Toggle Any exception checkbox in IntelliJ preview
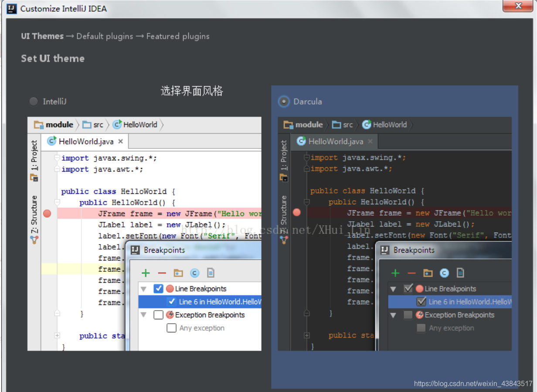The height and width of the screenshot is (392, 537). pyautogui.click(x=171, y=328)
